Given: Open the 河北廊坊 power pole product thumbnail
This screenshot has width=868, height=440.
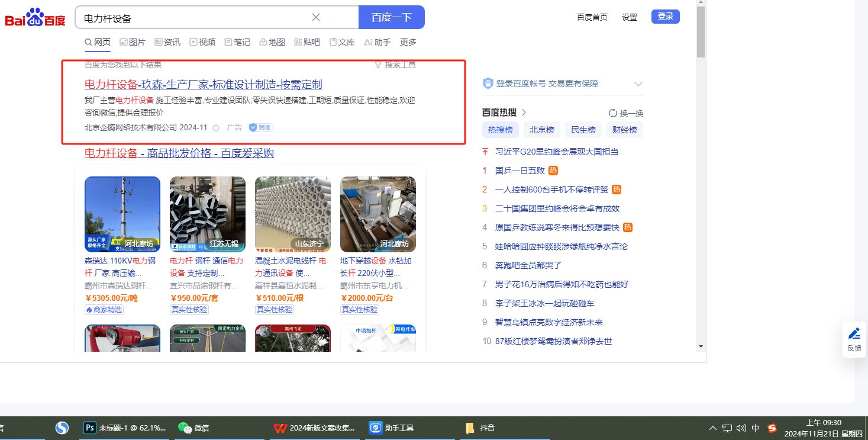Looking at the screenshot, I should click(x=122, y=214).
